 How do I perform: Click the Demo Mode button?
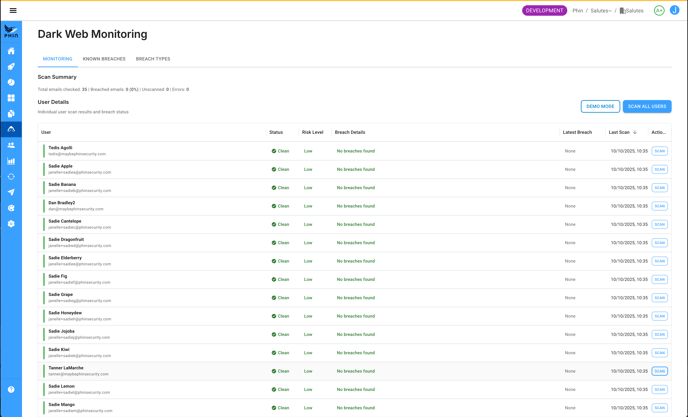click(600, 106)
